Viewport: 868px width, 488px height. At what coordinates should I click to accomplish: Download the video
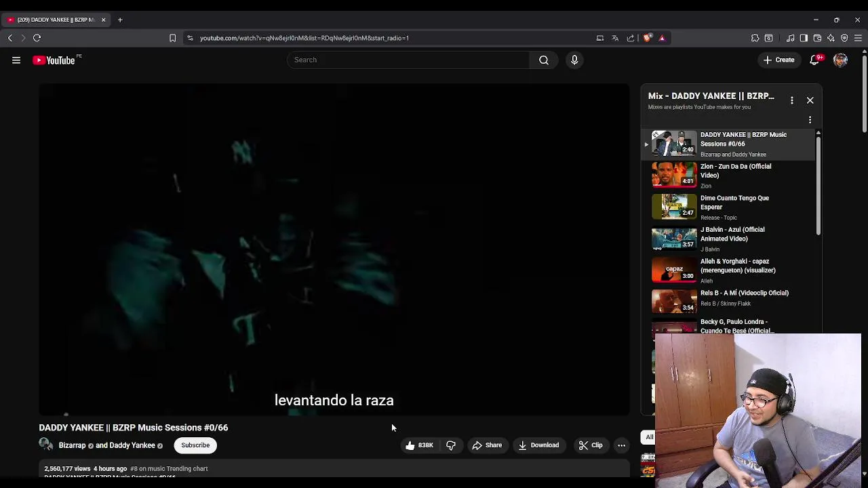(539, 445)
